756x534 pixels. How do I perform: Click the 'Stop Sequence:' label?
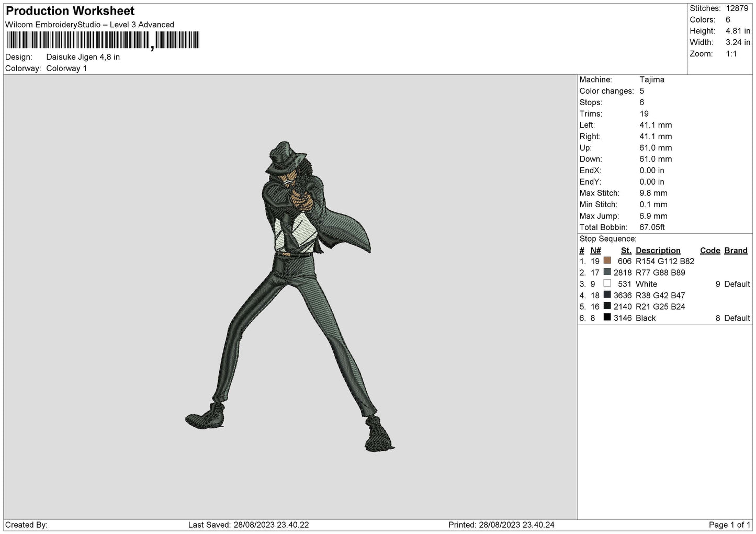pyautogui.click(x=608, y=239)
